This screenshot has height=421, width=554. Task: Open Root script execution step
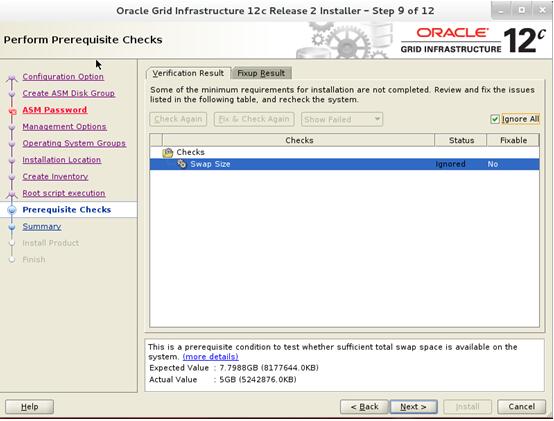click(x=64, y=193)
